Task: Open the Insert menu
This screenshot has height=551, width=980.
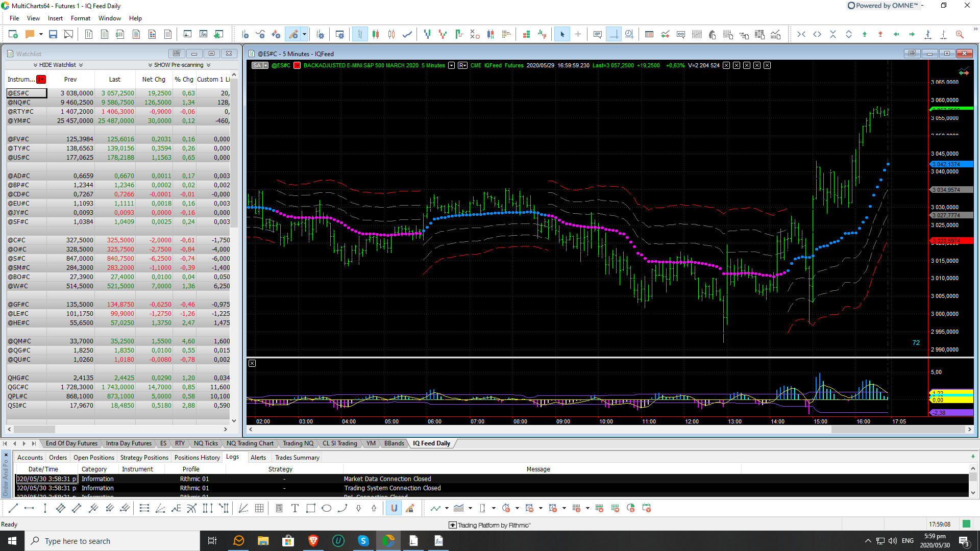Action: [x=55, y=18]
